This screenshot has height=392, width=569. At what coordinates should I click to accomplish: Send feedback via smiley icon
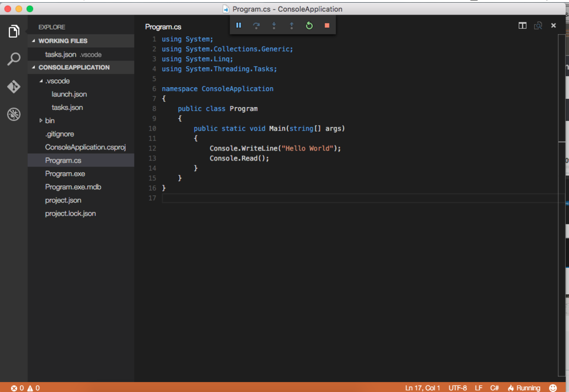point(553,388)
